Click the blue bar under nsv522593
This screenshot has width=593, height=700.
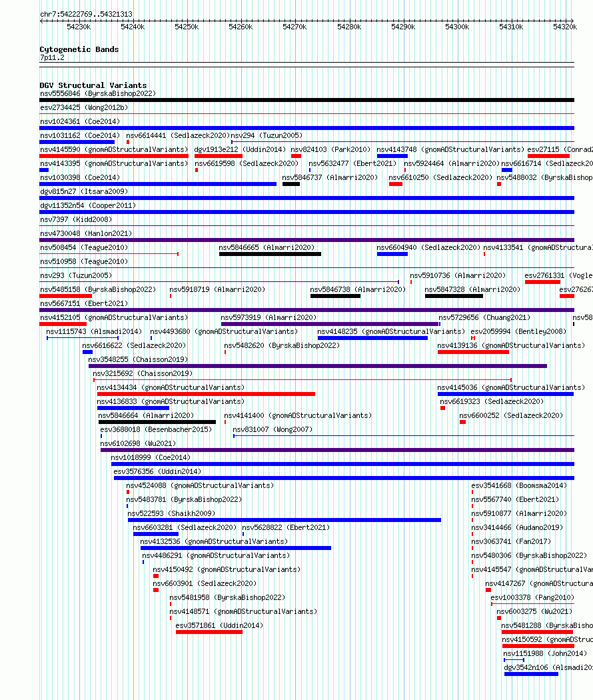[285, 520]
